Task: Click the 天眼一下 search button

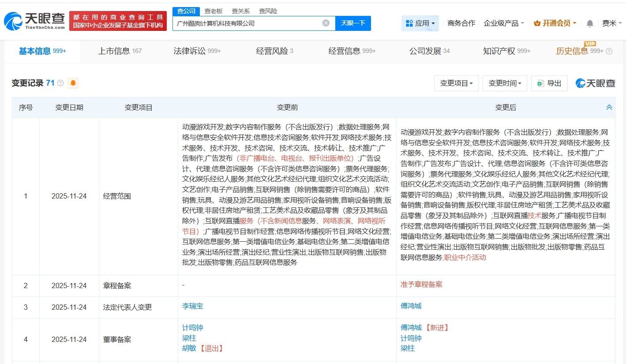Action: [353, 23]
